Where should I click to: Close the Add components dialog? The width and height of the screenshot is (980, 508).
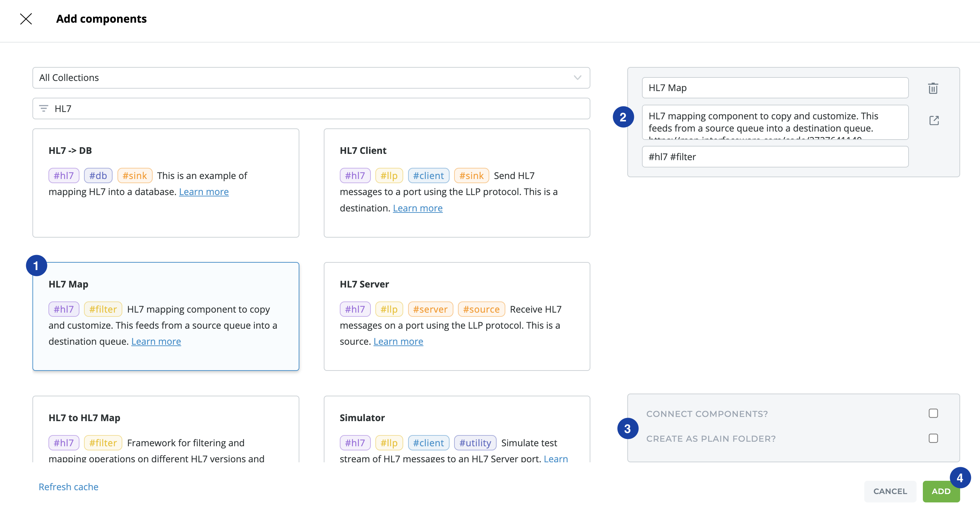click(26, 18)
